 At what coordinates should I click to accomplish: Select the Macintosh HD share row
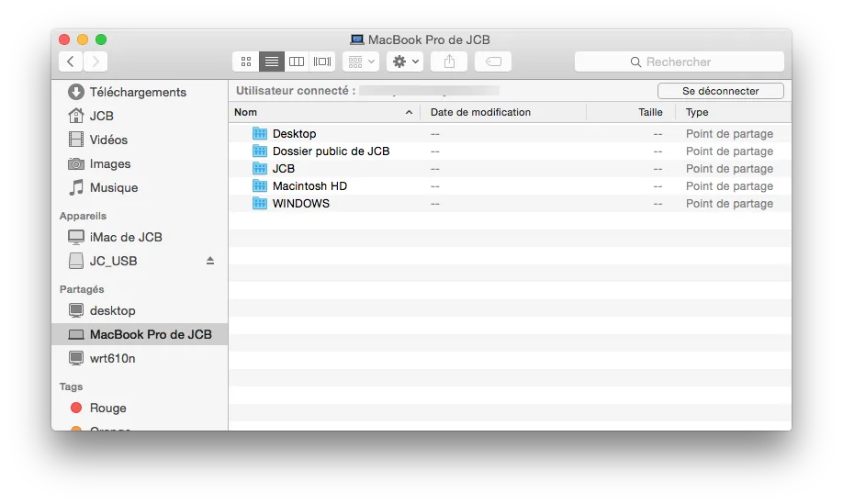pos(510,186)
